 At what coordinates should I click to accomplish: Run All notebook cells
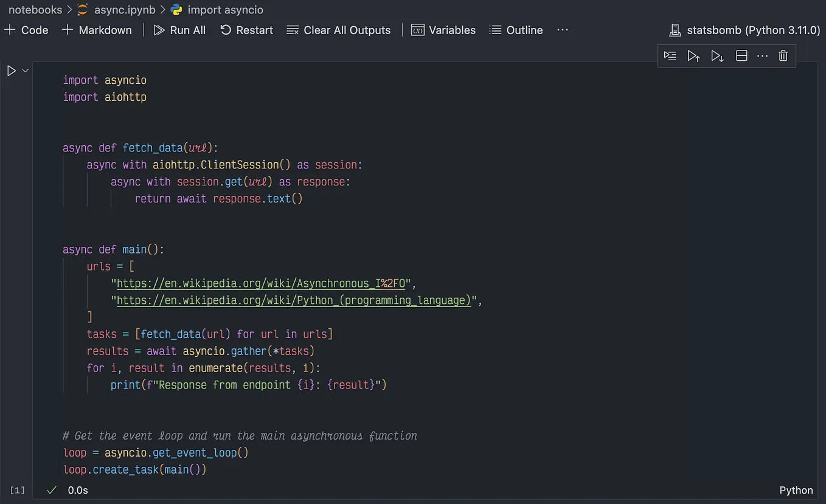[x=179, y=30]
